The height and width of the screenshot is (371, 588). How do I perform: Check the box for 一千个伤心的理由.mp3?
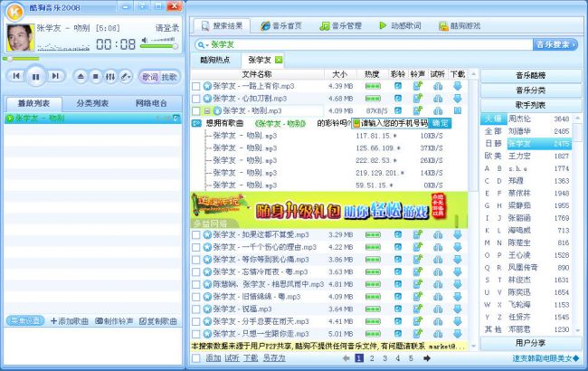coord(195,247)
